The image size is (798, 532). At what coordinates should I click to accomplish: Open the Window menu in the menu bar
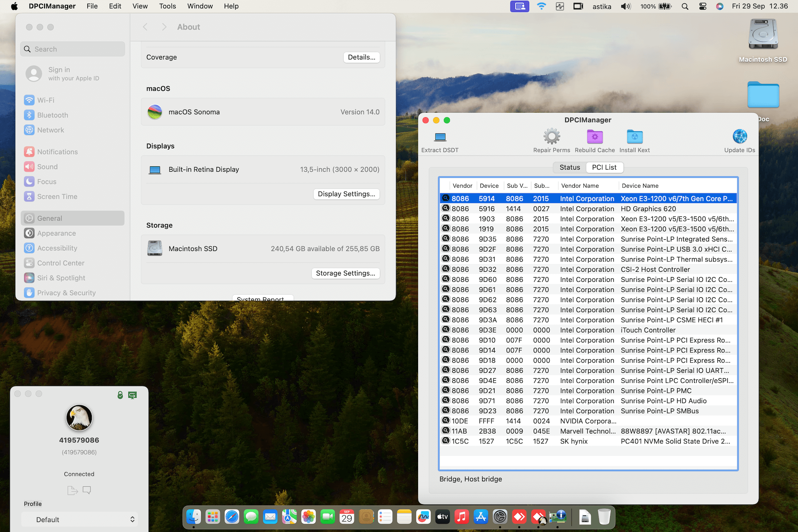[200, 6]
